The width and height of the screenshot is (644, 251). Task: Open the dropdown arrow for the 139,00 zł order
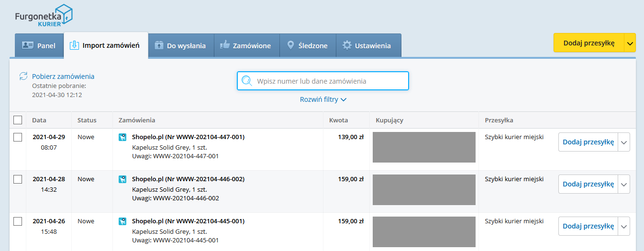click(624, 142)
